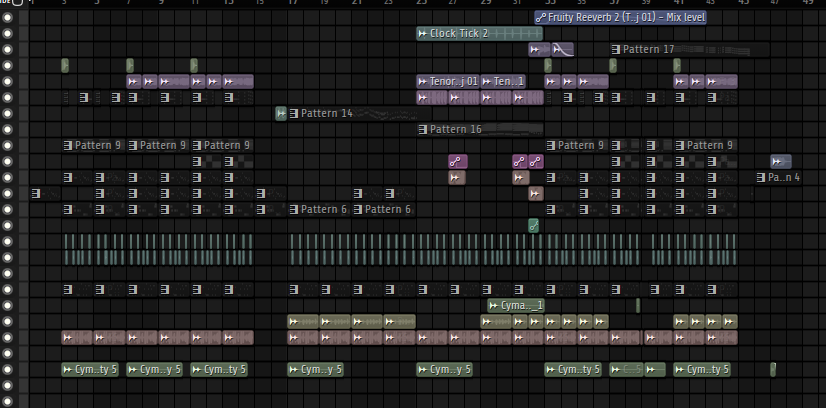Screen dimensions: 826x408
Task: Jump to bar 47 on the timeline
Action: tap(775, 3)
